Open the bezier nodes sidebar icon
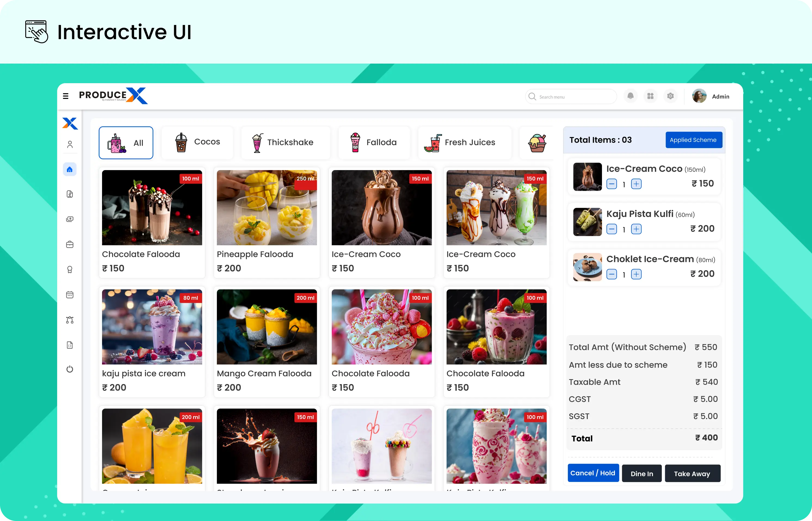The height and width of the screenshot is (521, 812). (x=70, y=320)
